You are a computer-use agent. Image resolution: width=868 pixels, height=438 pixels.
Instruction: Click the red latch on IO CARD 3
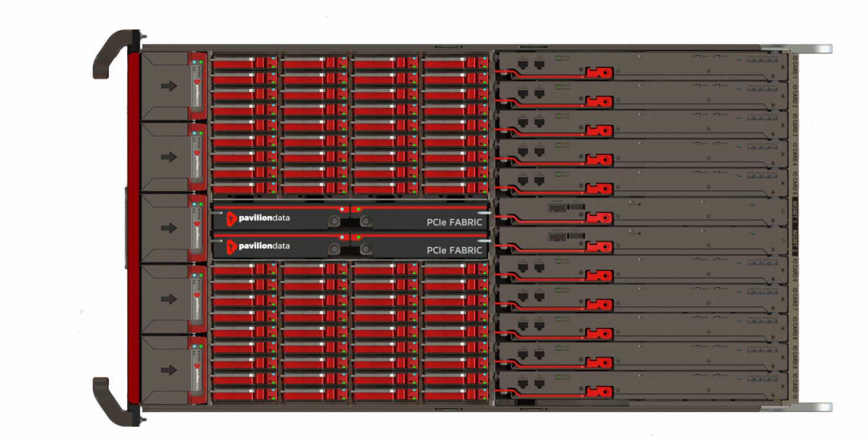click(x=599, y=131)
